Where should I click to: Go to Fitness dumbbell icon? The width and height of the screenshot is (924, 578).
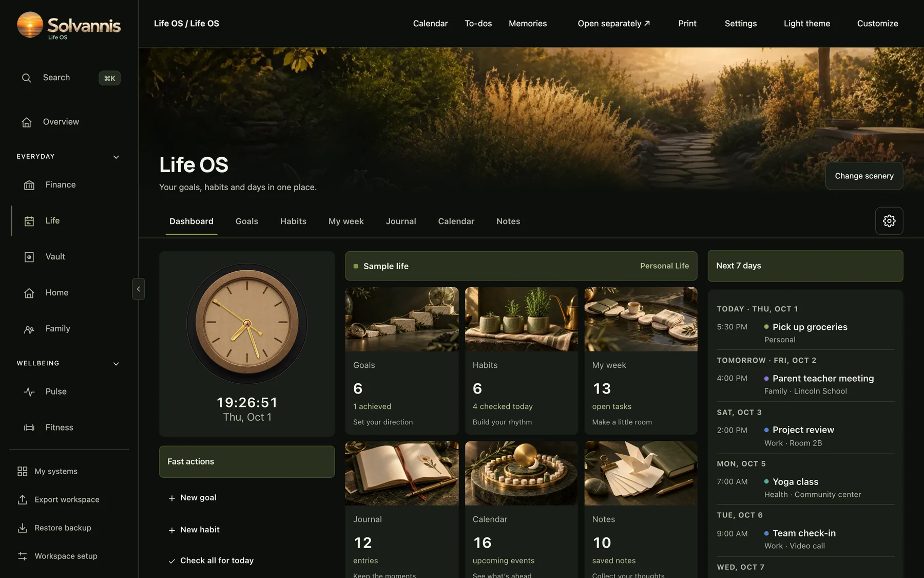point(29,427)
